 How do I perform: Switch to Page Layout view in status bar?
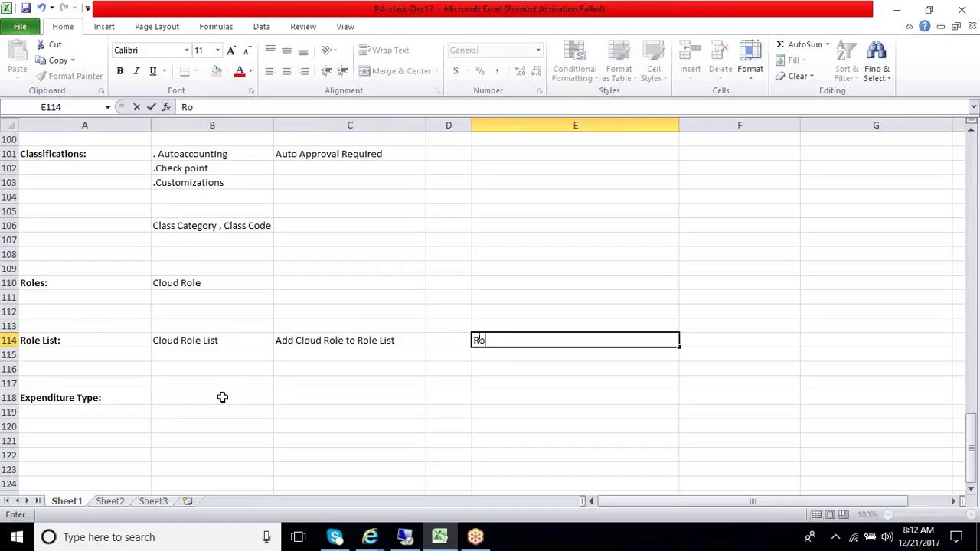point(830,514)
